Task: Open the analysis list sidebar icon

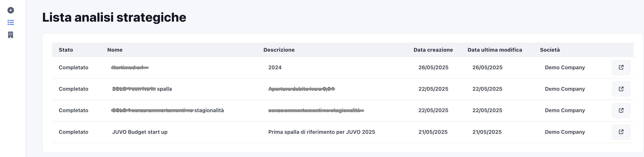Action: pyautogui.click(x=10, y=23)
